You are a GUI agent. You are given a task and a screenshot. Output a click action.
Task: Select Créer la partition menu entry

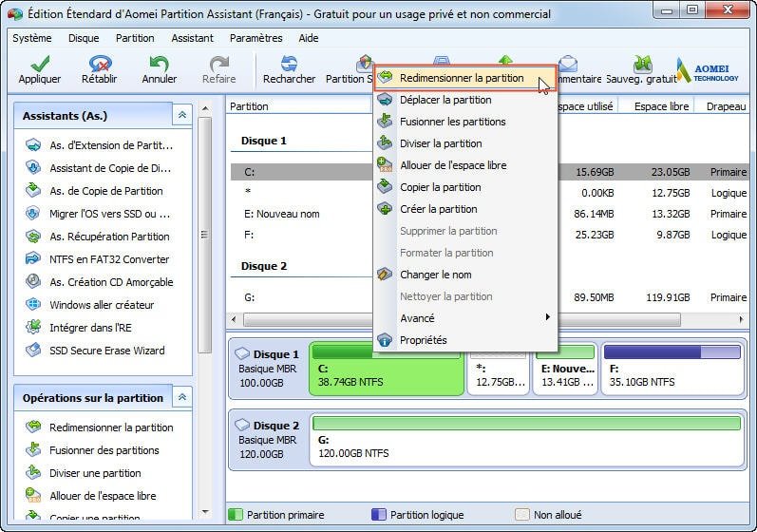[465, 209]
